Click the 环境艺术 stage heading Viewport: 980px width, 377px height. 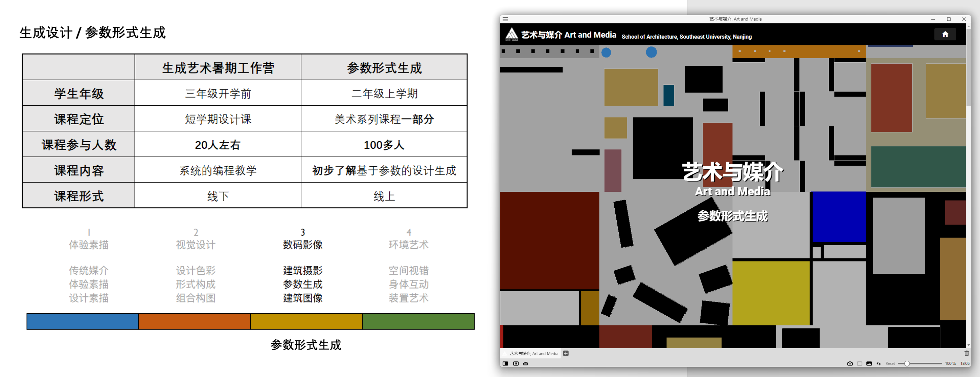[x=409, y=245]
